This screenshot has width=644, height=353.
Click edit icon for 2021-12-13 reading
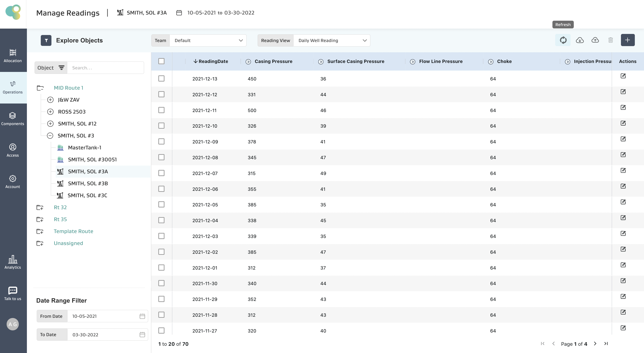click(x=623, y=76)
